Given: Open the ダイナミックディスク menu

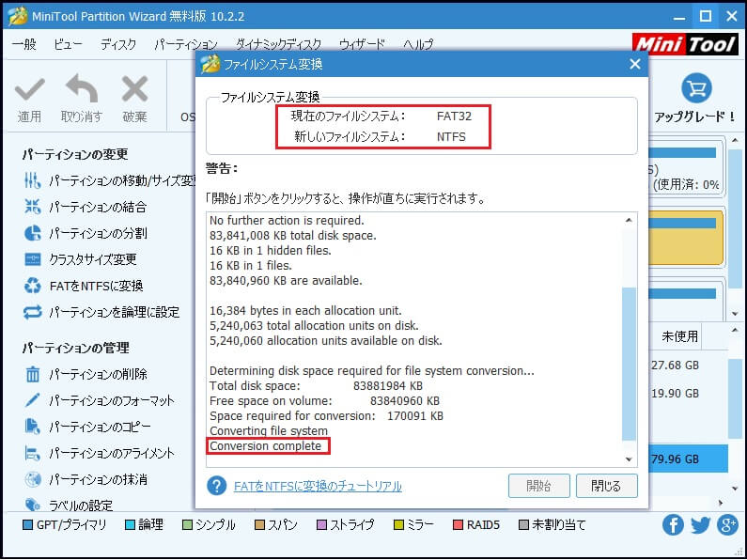Looking at the screenshot, I should 279,44.
